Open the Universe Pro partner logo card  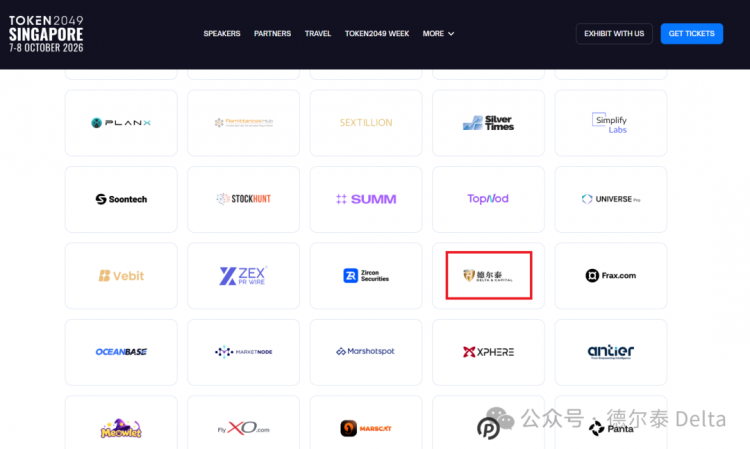[611, 199]
